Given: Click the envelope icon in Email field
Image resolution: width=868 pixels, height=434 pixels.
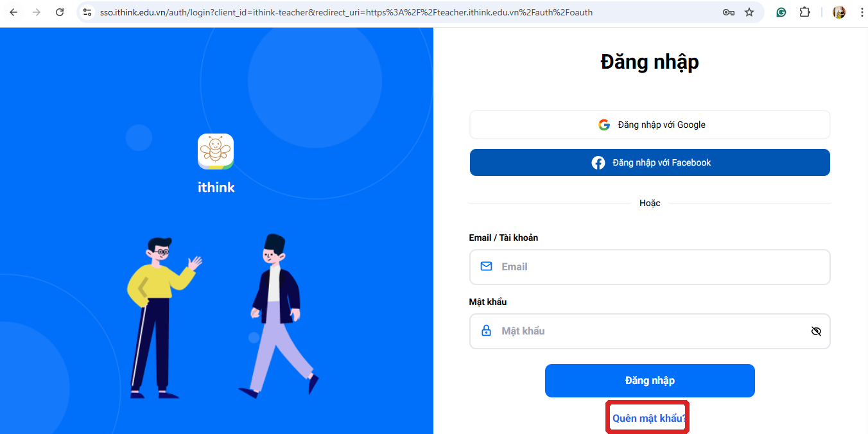Looking at the screenshot, I should [486, 266].
